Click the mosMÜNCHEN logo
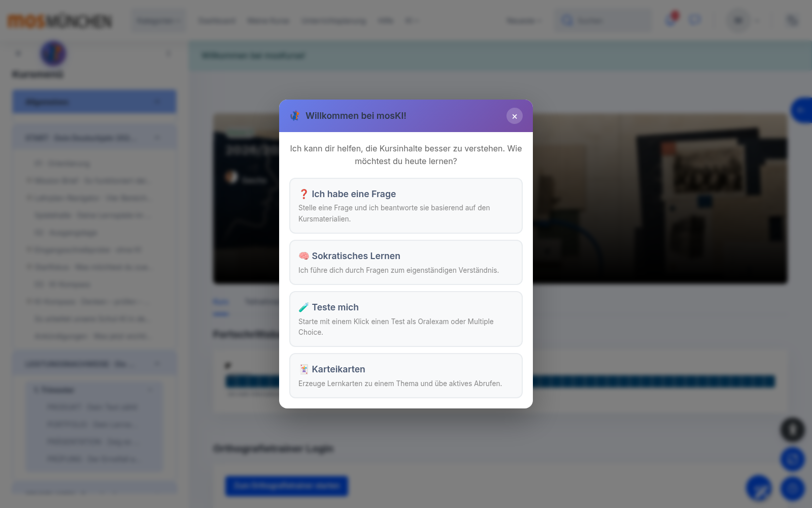Screen dimensions: 812x508 click(59, 21)
